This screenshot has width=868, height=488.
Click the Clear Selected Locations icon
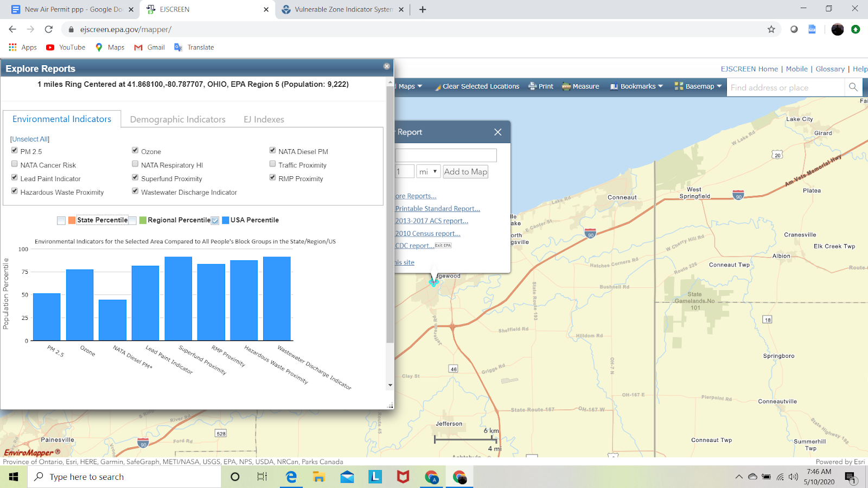[438, 87]
